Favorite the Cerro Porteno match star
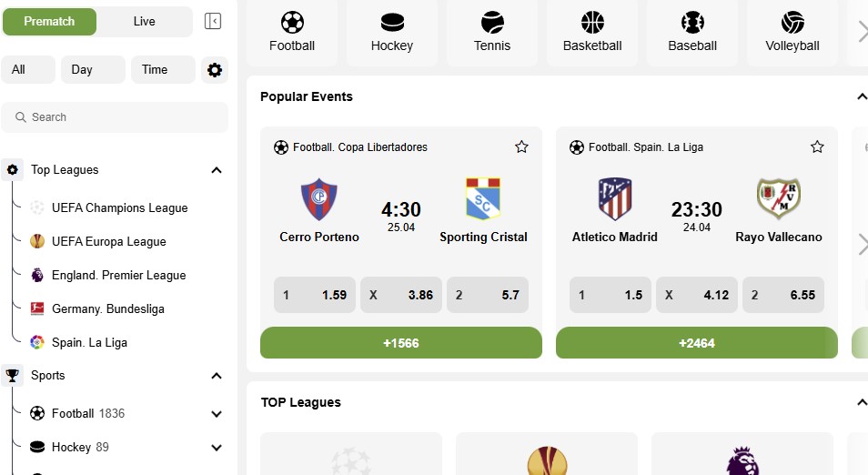This screenshot has width=868, height=475. coord(521,147)
